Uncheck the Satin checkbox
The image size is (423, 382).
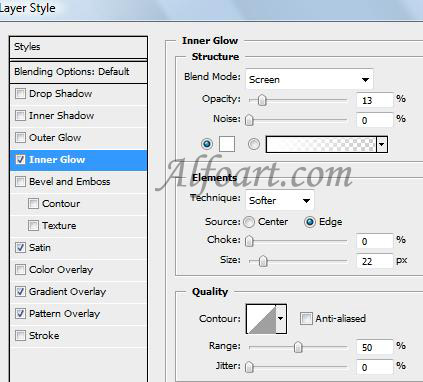(20, 248)
